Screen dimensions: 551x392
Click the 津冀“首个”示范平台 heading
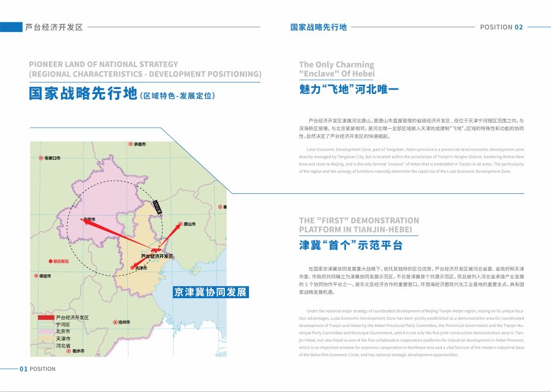tap(351, 245)
